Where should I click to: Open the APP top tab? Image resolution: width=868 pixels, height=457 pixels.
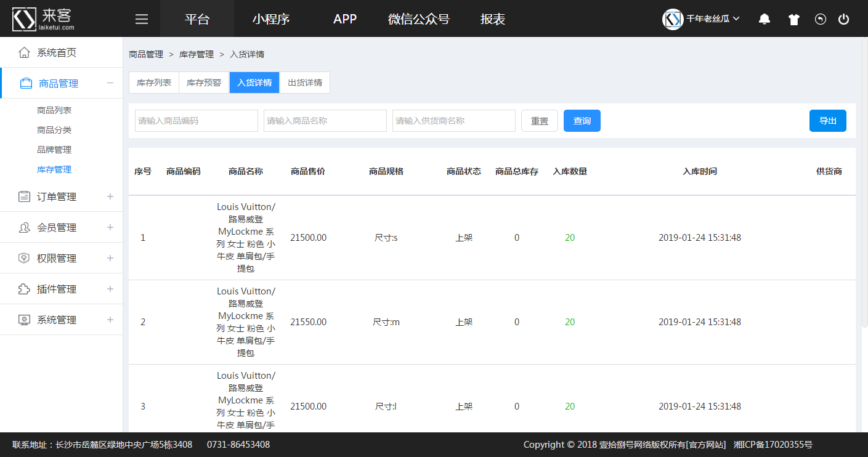pyautogui.click(x=345, y=18)
